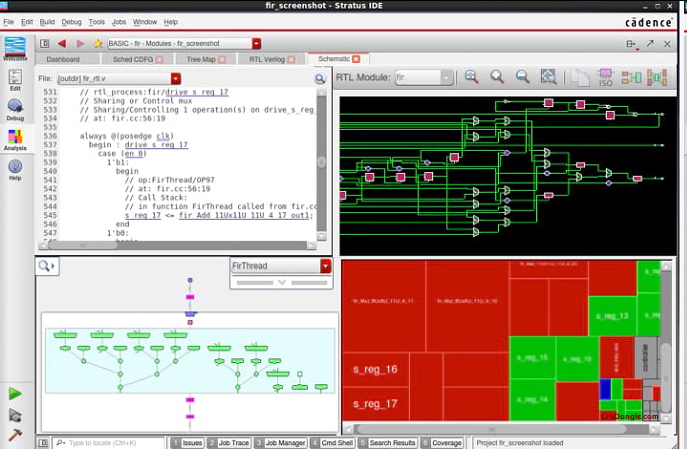Viewport: 687px width, 449px height.
Task: Select the red s_reg_16 treemap block
Action: (x=375, y=370)
